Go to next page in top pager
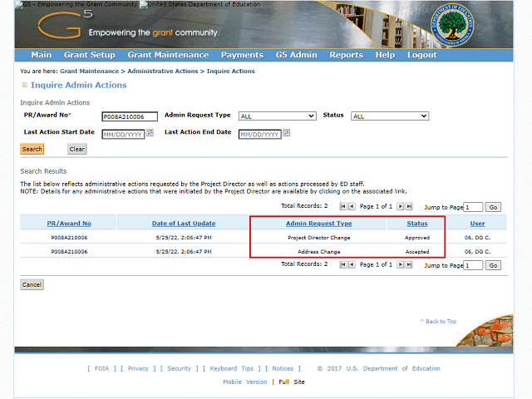This screenshot has height=399, width=532. pyautogui.click(x=401, y=206)
